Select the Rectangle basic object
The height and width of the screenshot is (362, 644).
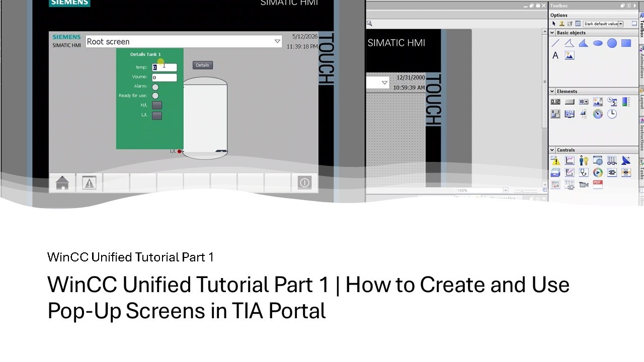pos(626,43)
